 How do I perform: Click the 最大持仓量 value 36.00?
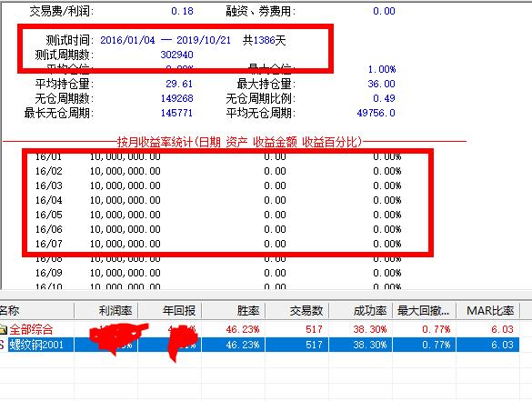[381, 84]
